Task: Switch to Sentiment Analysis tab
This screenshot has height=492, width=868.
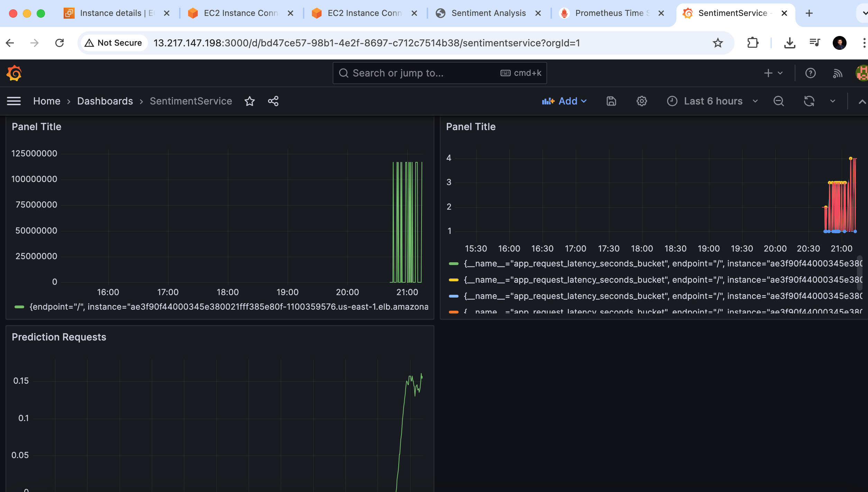Action: pyautogui.click(x=488, y=13)
